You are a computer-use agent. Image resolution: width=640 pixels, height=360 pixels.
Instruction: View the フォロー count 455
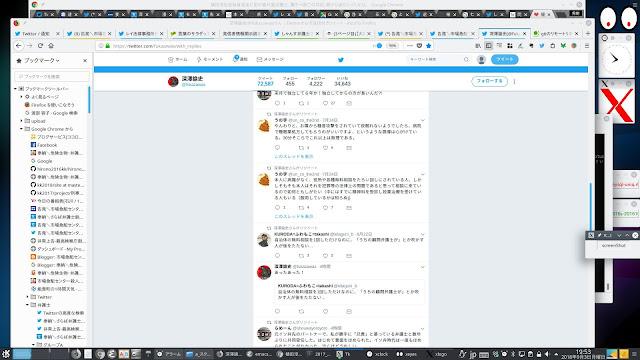[x=290, y=81]
